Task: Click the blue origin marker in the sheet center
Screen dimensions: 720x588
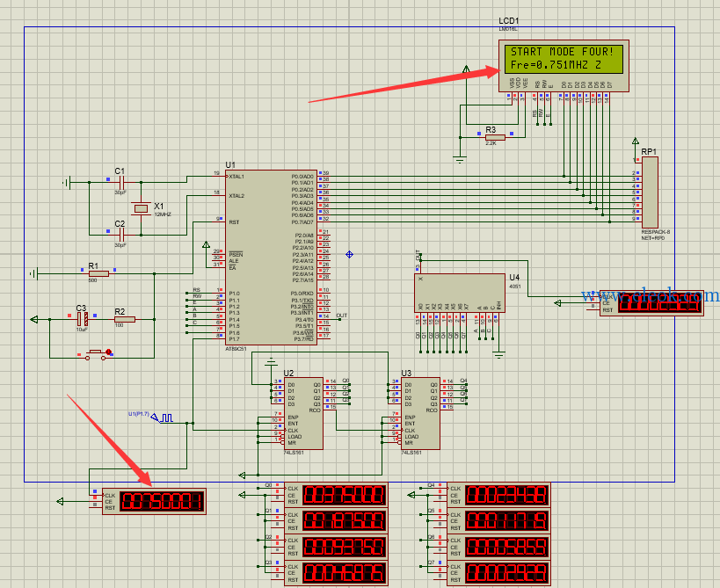Action: coord(349,254)
